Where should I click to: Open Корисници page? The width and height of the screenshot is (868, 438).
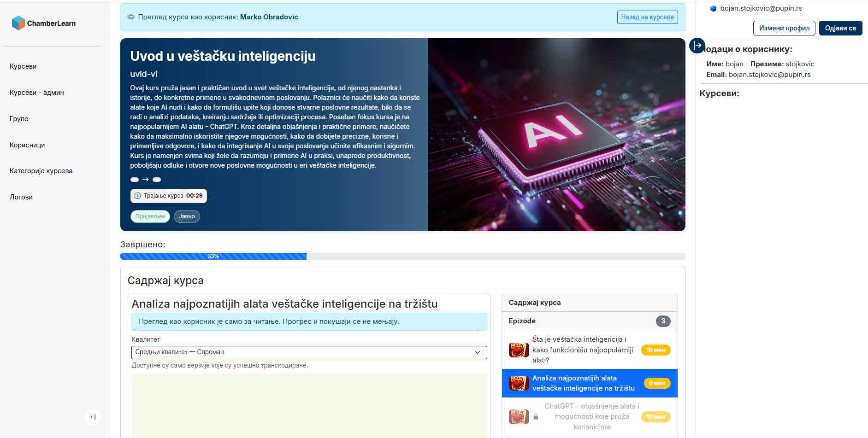pyautogui.click(x=27, y=145)
